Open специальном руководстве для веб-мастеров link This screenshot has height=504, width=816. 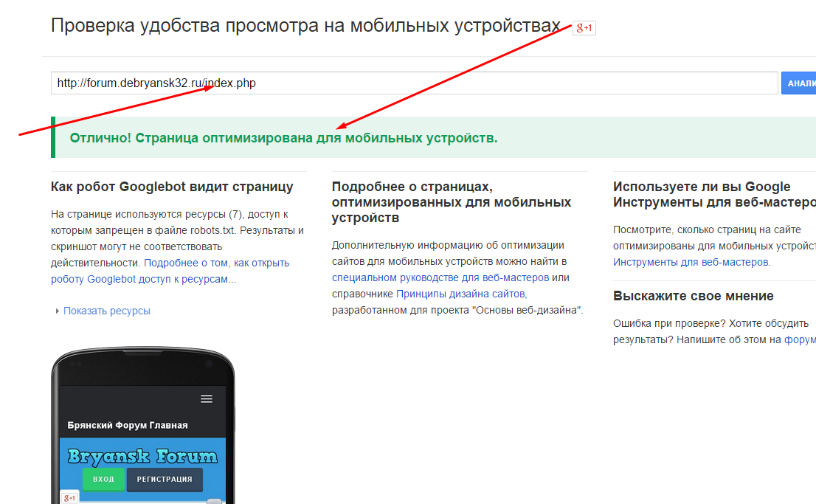click(440, 277)
